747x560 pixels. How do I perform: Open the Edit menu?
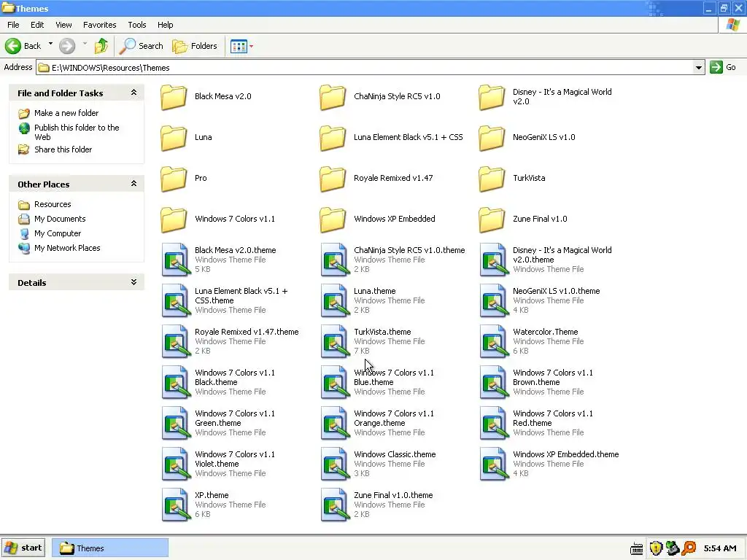37,25
